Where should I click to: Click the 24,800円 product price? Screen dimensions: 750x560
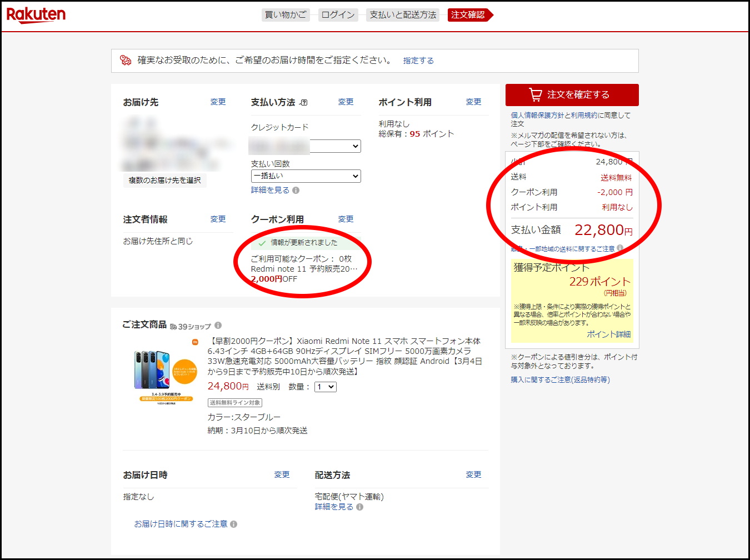click(x=228, y=386)
